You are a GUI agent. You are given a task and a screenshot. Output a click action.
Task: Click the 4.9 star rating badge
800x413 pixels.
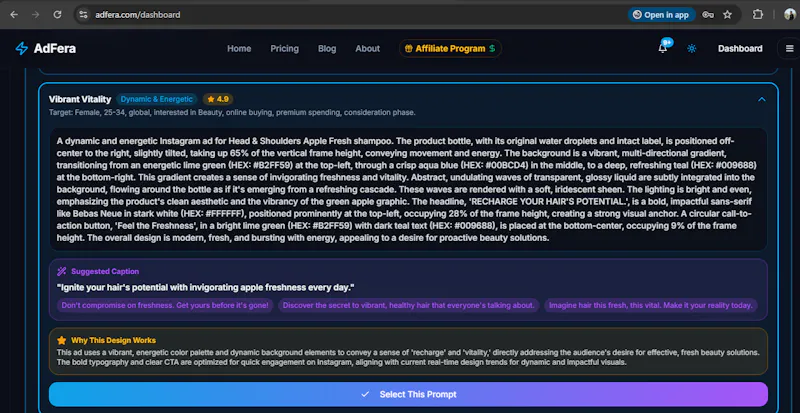218,99
